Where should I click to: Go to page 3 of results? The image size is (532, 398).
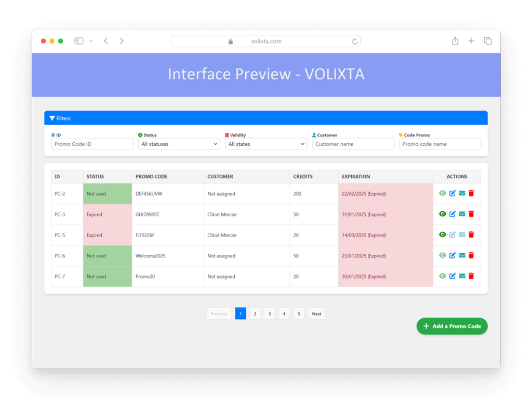point(270,313)
